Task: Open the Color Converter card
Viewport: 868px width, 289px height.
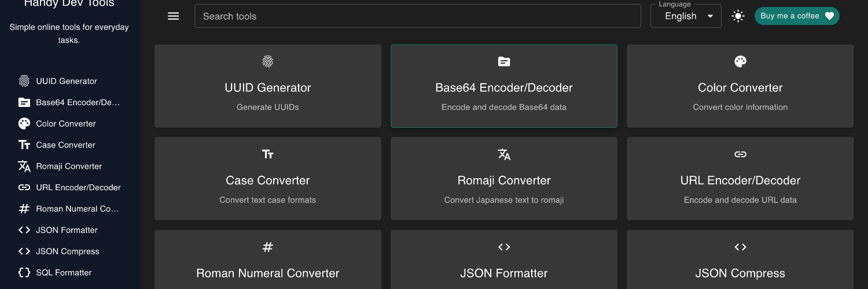Action: (x=740, y=86)
